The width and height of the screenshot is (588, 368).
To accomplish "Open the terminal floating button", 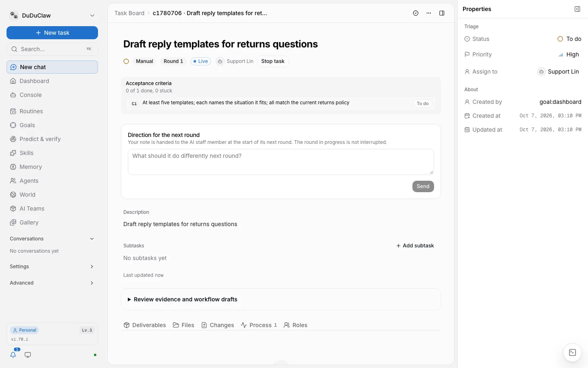I will click(x=572, y=352).
